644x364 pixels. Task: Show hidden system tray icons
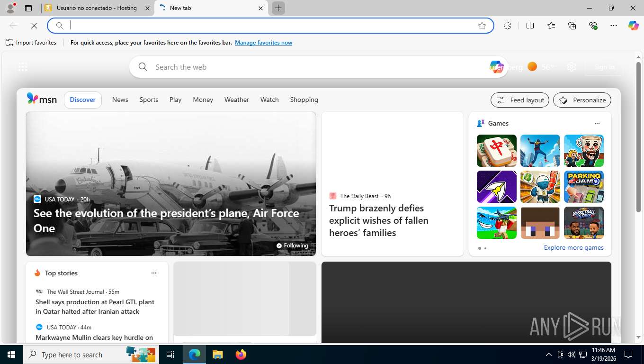click(549, 355)
